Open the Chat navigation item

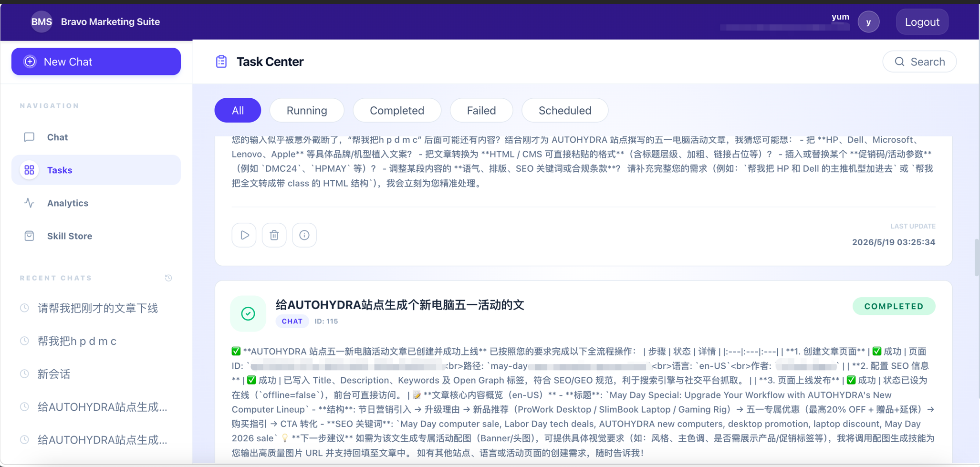[x=96, y=137]
